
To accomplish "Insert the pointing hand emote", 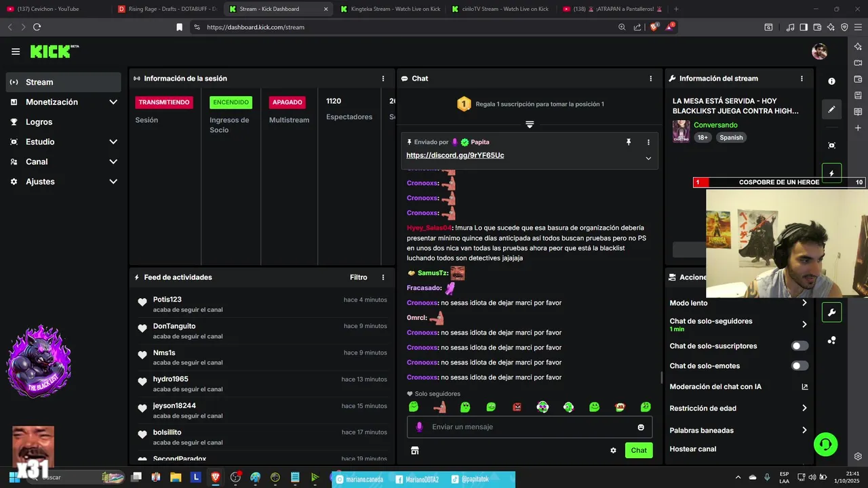I will tap(439, 407).
